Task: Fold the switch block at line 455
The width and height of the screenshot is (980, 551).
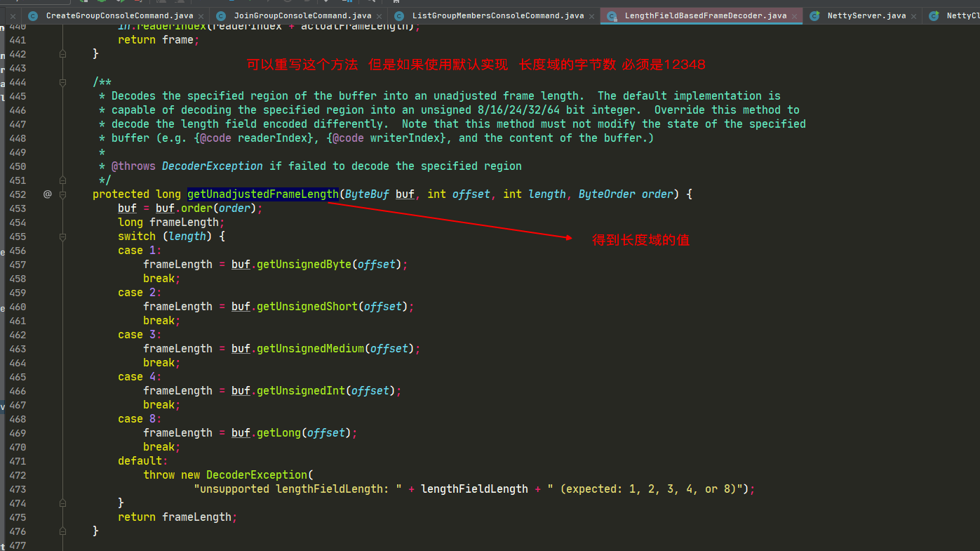Action: coord(62,237)
